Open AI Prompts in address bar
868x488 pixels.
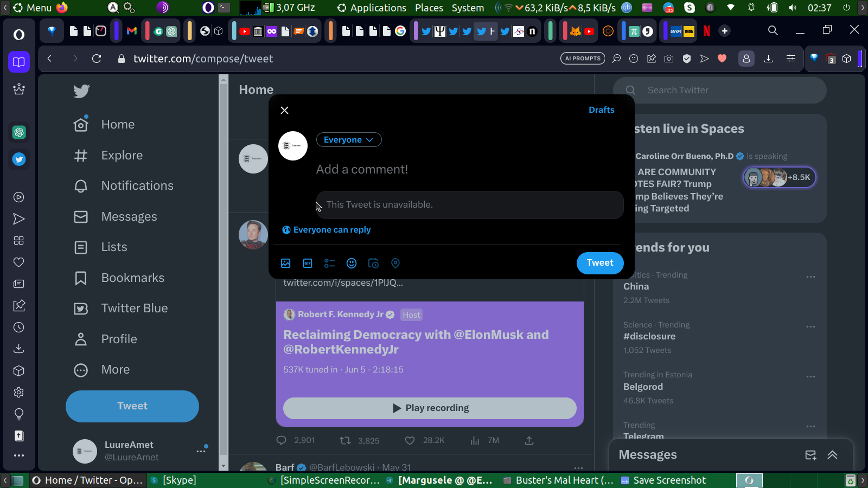tap(583, 59)
